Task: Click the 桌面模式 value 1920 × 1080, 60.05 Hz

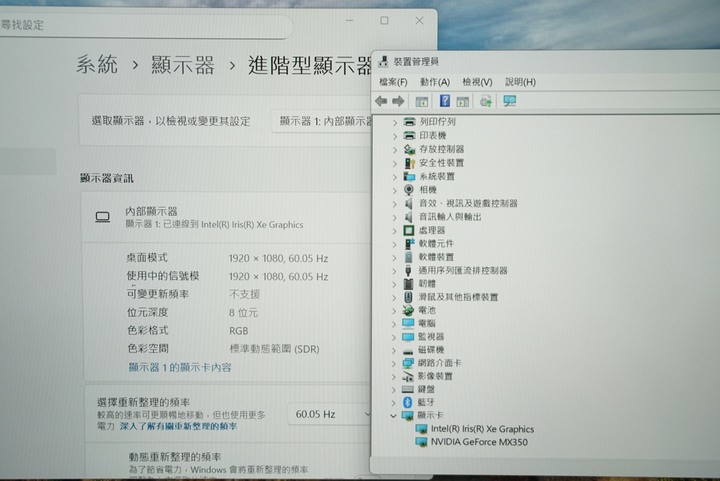Action: [278, 258]
